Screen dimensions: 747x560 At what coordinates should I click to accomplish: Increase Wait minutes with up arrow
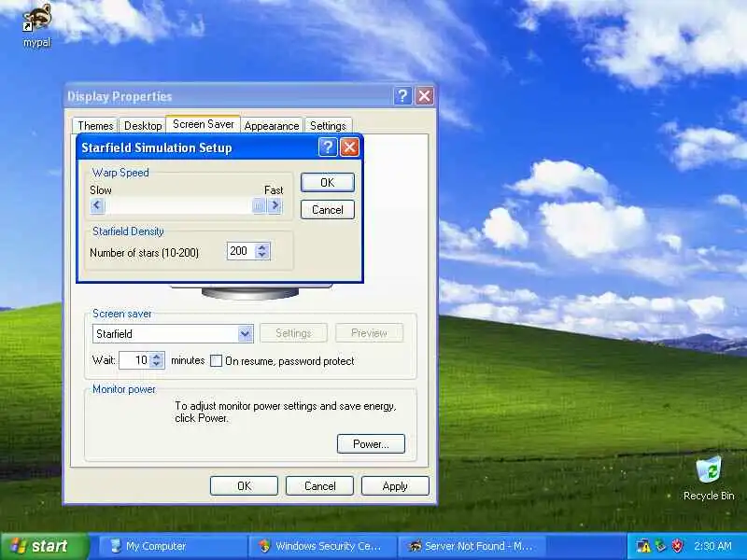pos(156,357)
